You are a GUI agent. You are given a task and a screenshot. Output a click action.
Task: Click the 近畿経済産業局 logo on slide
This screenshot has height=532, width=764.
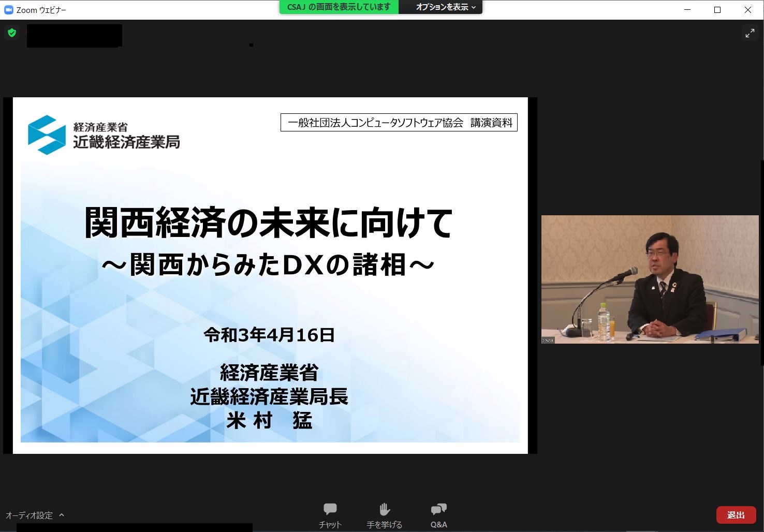[104, 135]
